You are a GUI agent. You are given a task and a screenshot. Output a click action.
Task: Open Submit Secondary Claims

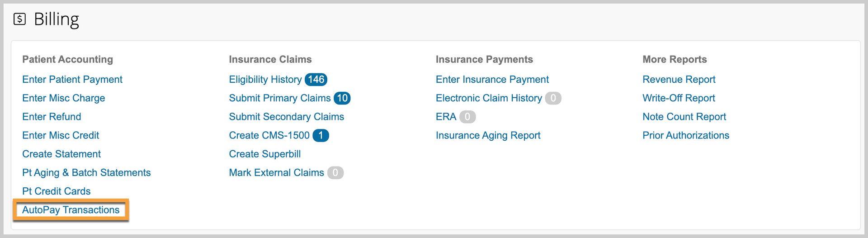(x=286, y=117)
